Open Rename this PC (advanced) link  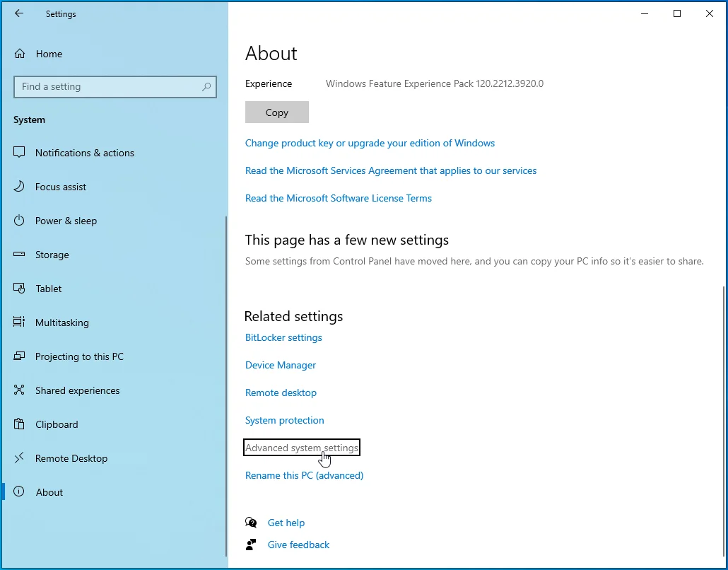(x=304, y=475)
